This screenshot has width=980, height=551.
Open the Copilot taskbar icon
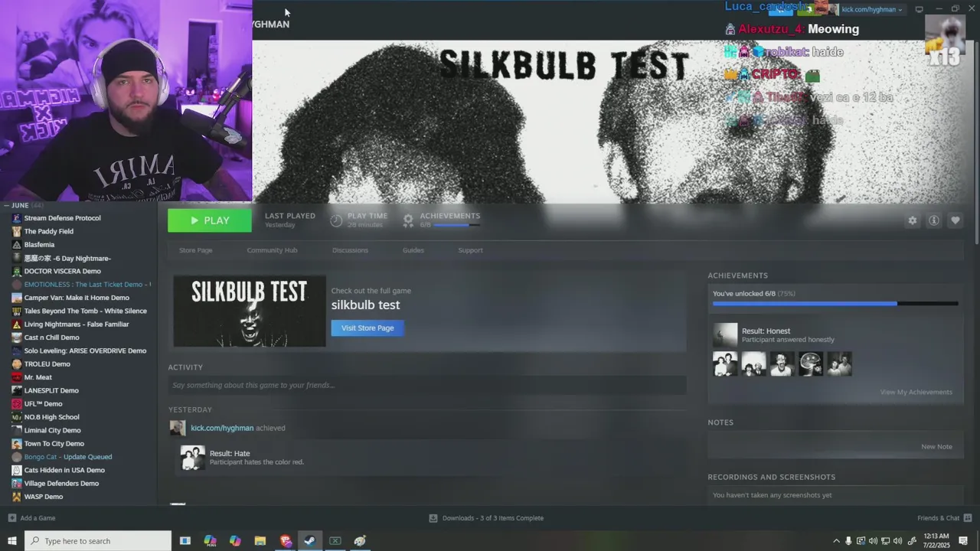point(235,541)
